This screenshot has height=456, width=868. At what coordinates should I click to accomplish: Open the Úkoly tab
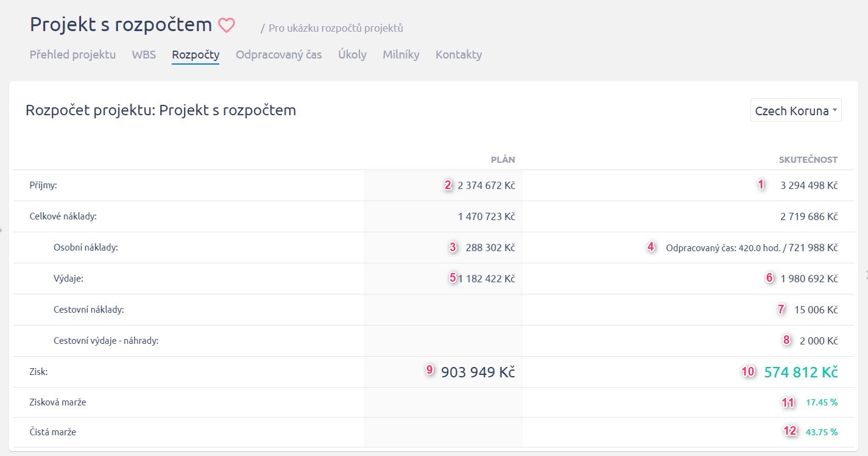352,55
